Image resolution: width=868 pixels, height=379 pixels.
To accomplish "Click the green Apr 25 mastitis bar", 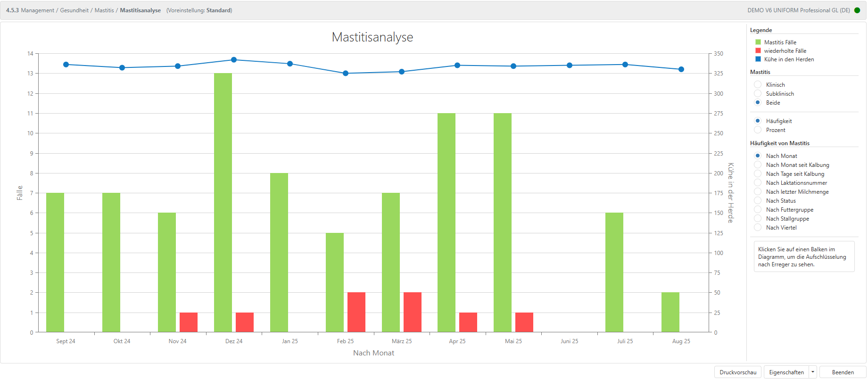I will click(x=446, y=222).
